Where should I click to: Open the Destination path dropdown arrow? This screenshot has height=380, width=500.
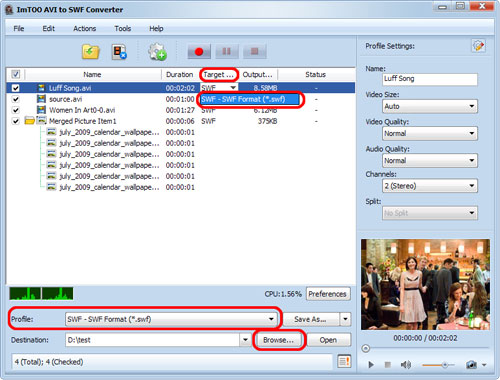point(245,340)
